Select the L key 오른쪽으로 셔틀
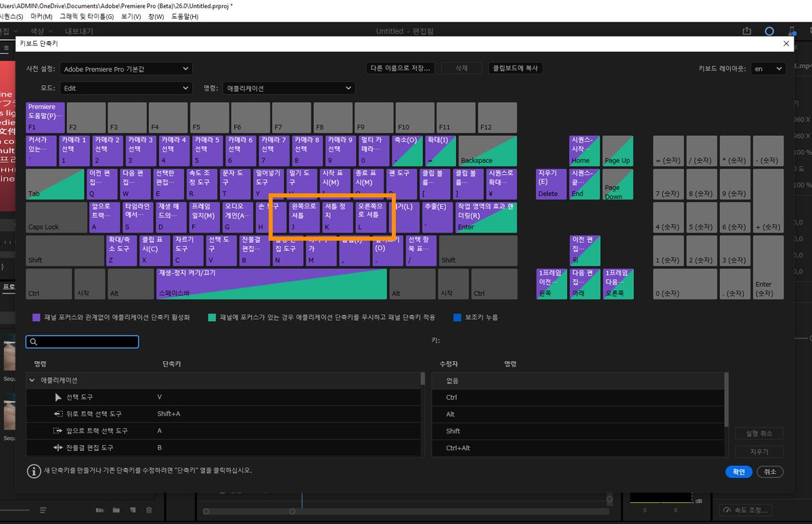The image size is (812, 524). coord(370,216)
